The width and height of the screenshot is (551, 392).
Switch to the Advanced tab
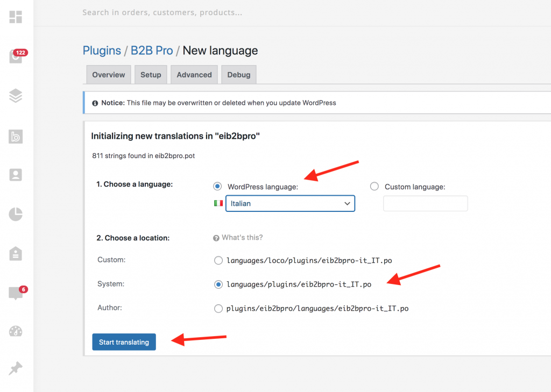[194, 74]
